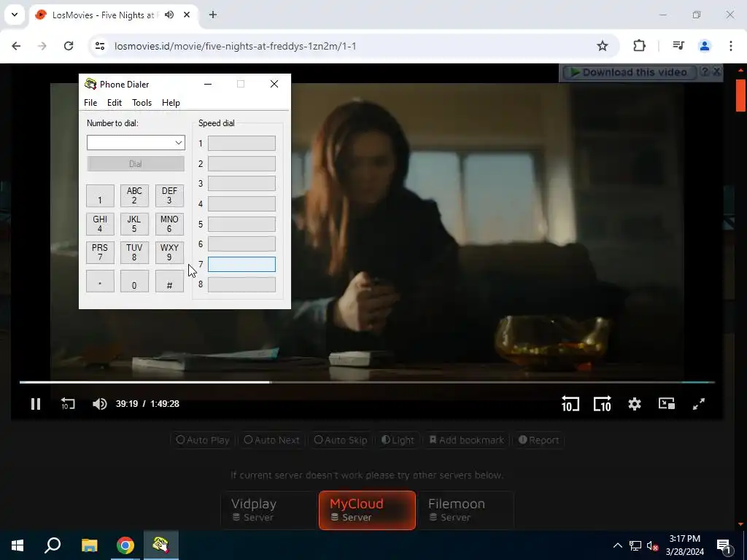View site information icon in address bar

(99, 46)
